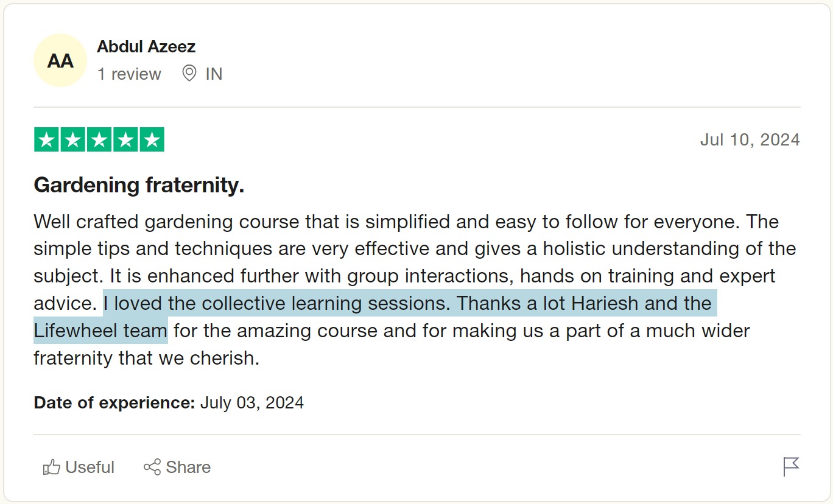This screenshot has height=504, width=833.
Task: Click the first green rating star
Action: coord(46,140)
